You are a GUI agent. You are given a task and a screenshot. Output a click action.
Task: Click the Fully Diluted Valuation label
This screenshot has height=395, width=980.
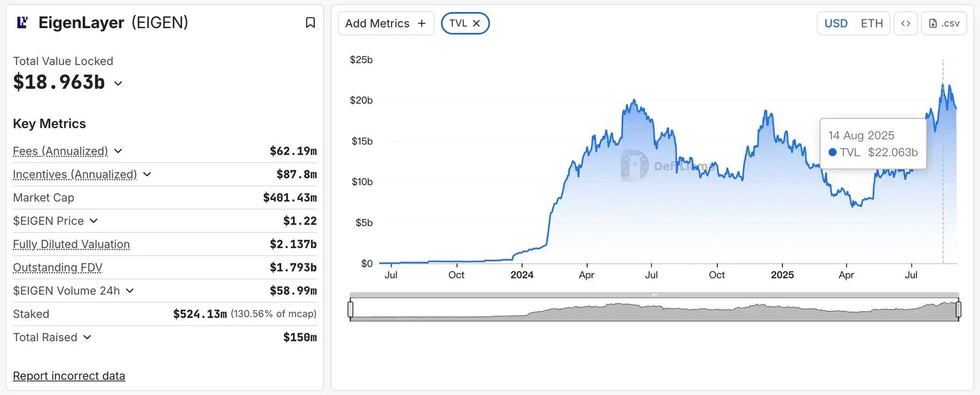(71, 244)
